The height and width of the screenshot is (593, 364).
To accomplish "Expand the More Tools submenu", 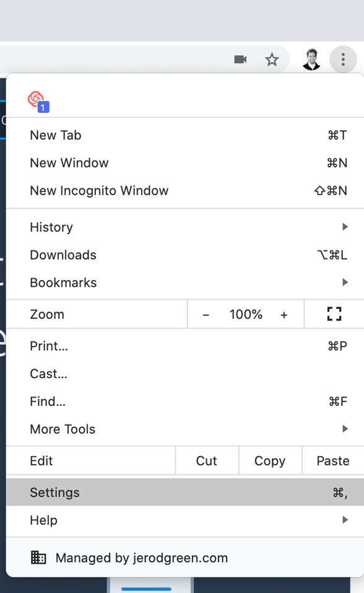I will point(345,429).
